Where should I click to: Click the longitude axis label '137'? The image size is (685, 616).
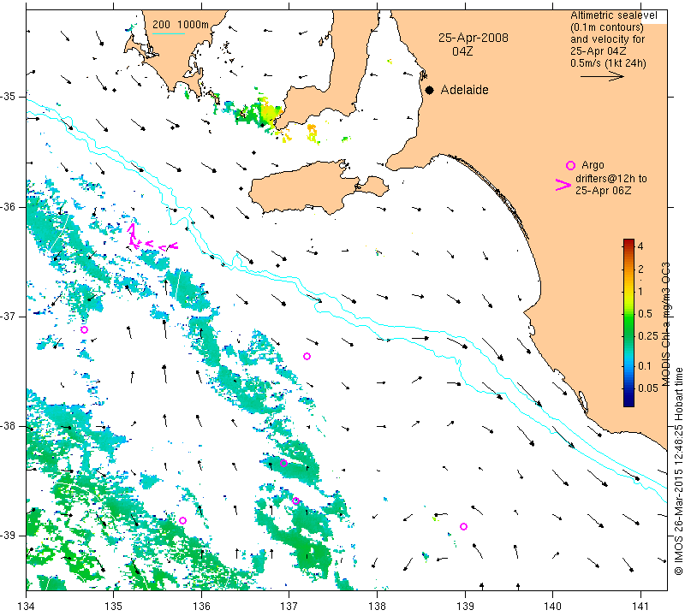click(289, 606)
